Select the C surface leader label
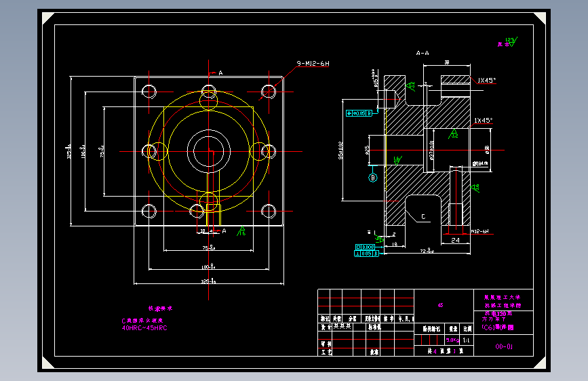 point(423,217)
